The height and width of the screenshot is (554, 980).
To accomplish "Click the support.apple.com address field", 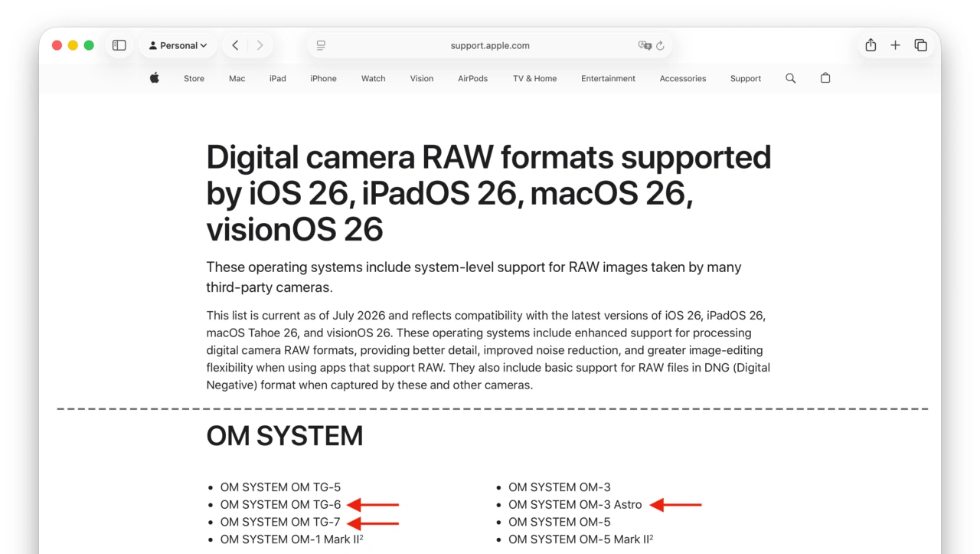I will click(490, 45).
